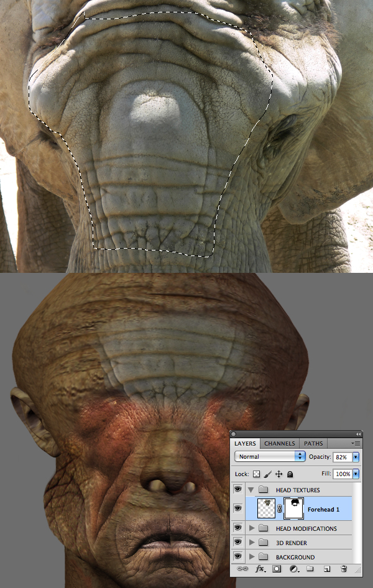Lock image pixels with the brush icon
Image resolution: width=373 pixels, height=588 pixels.
pos(268,474)
